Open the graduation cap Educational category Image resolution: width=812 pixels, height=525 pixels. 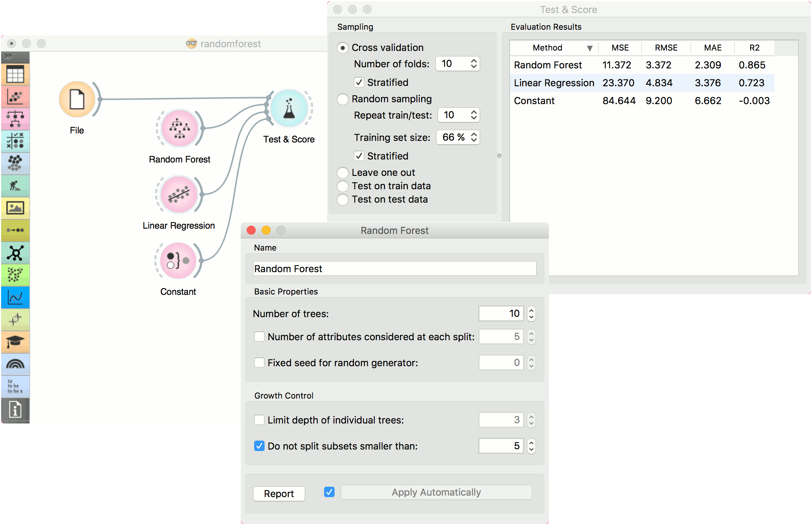click(15, 341)
